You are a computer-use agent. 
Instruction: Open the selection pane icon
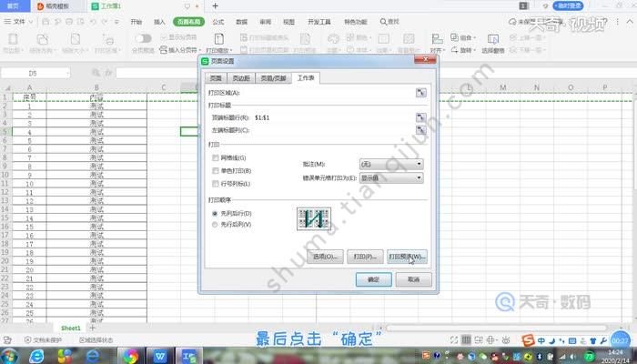[493, 39]
